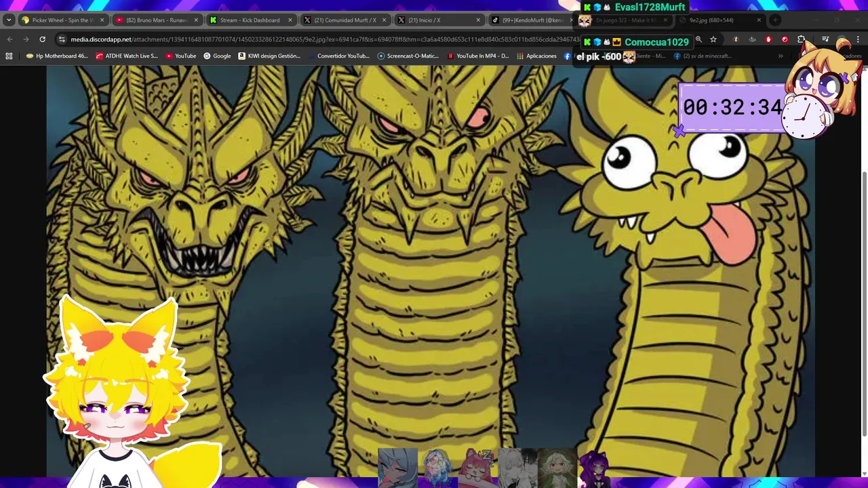Open sv de minecraft bookmark
The width and height of the screenshot is (868, 488).
(703, 56)
